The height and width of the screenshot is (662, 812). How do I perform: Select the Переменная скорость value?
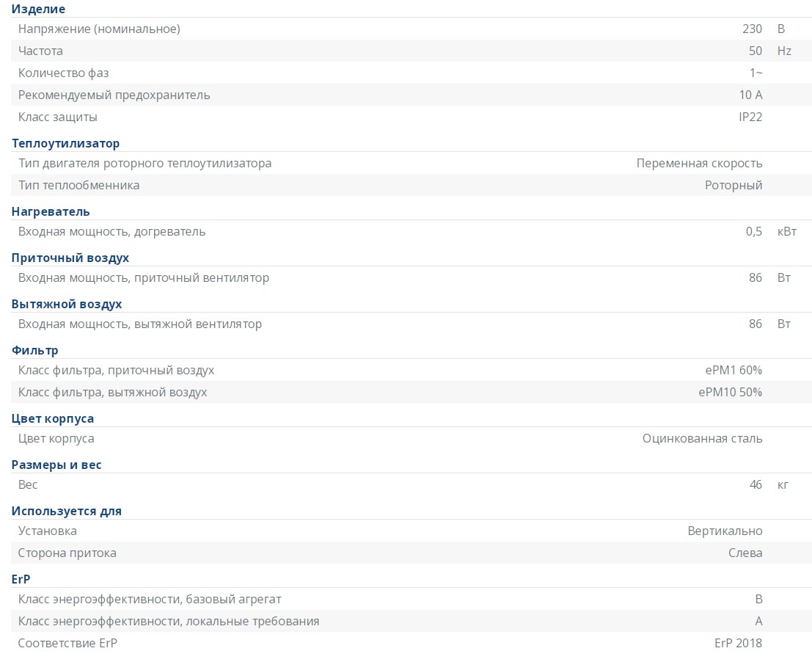[699, 163]
